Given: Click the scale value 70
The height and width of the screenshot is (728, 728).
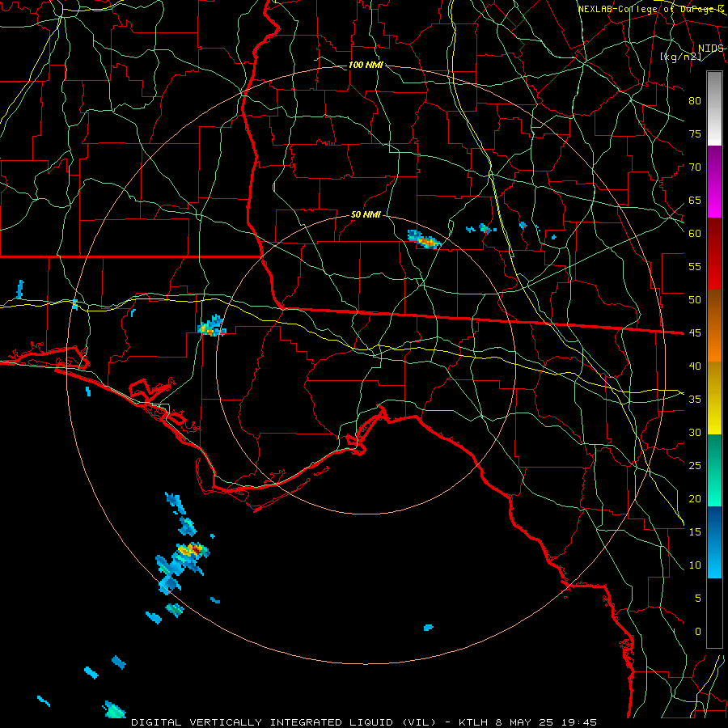Looking at the screenshot, I should coord(695,167).
